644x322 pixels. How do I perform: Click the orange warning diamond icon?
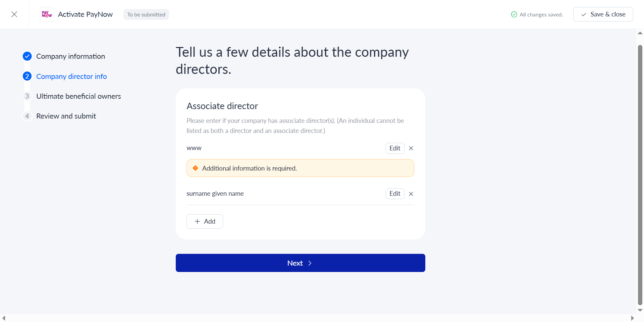point(195,168)
